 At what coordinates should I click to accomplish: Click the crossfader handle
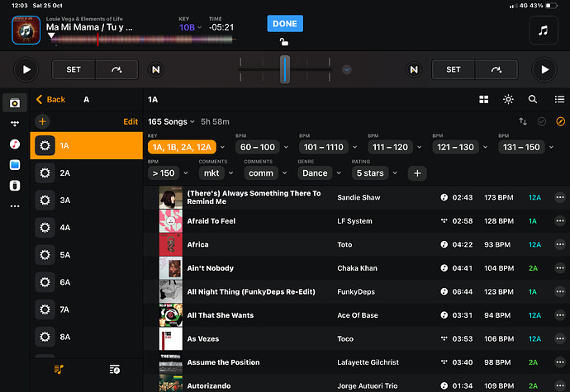point(285,69)
